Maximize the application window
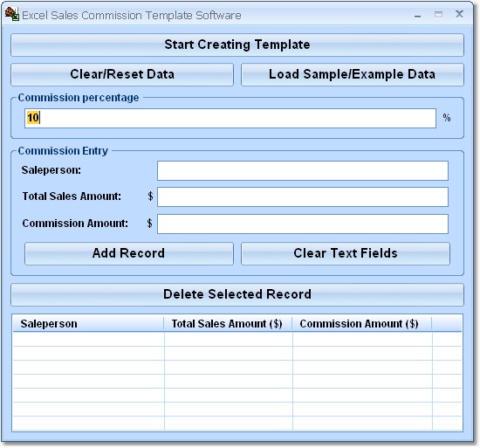Image resolution: width=480 pixels, height=448 pixels. tap(438, 14)
